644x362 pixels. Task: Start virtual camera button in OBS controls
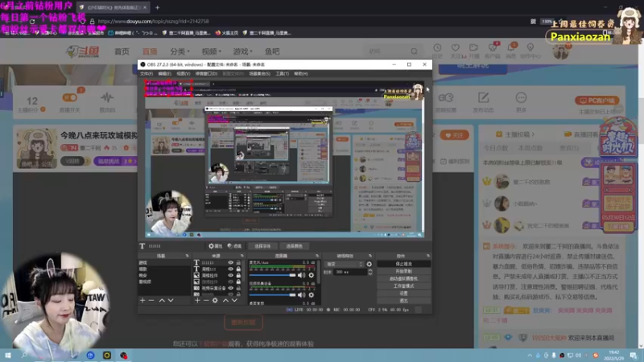[404, 278]
